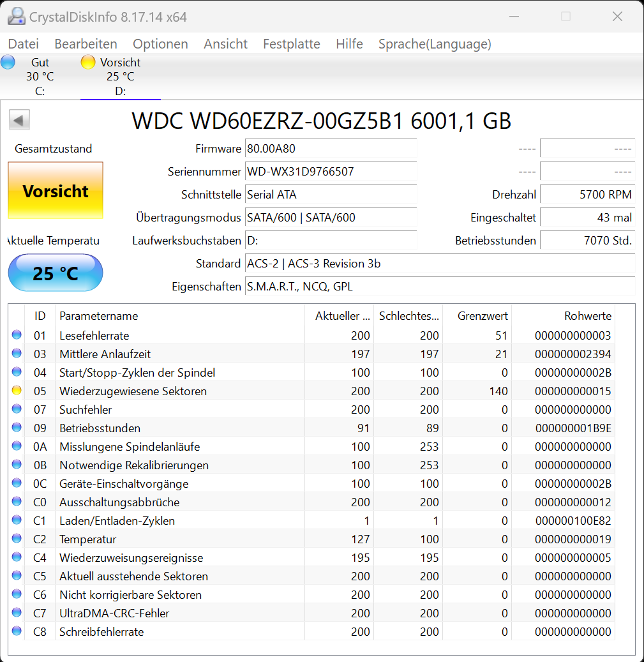This screenshot has width=644, height=662.
Task: Click the Gesamtzustand label
Action: 53,149
